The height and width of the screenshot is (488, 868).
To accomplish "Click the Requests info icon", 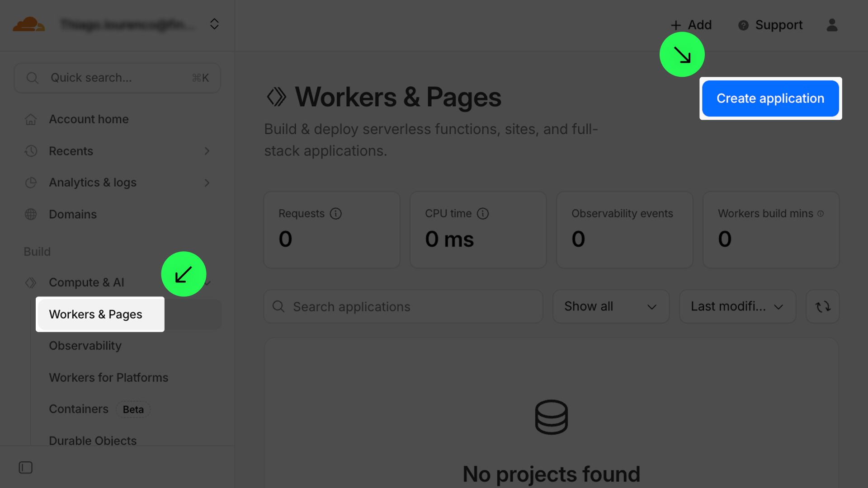I will tap(335, 214).
